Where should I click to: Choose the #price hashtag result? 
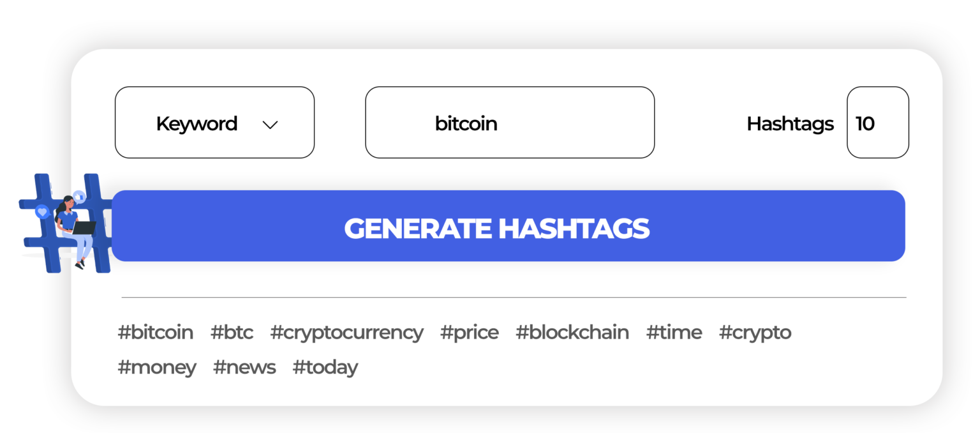tap(469, 333)
